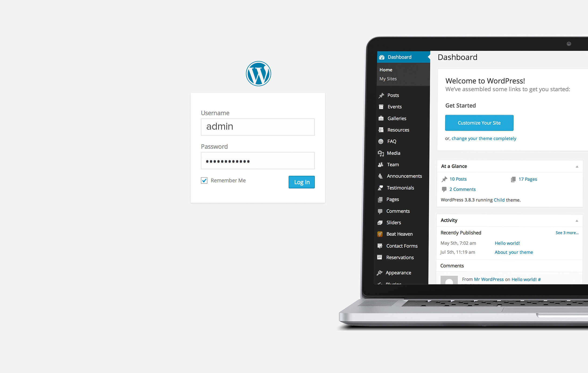Click the Comments icon in sidebar
Image resolution: width=588 pixels, height=373 pixels.
[x=380, y=210]
